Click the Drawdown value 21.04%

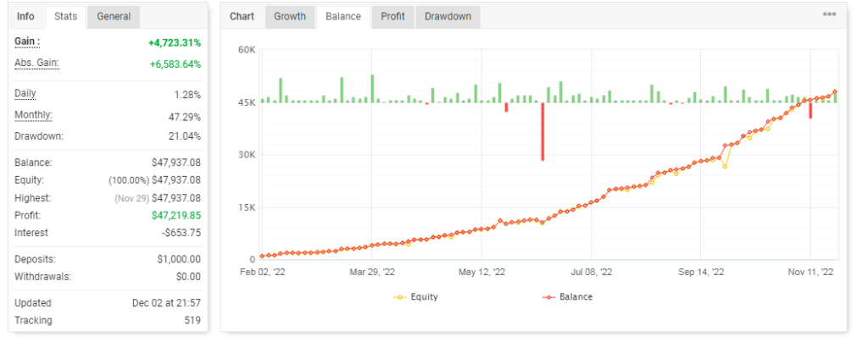[x=185, y=136]
